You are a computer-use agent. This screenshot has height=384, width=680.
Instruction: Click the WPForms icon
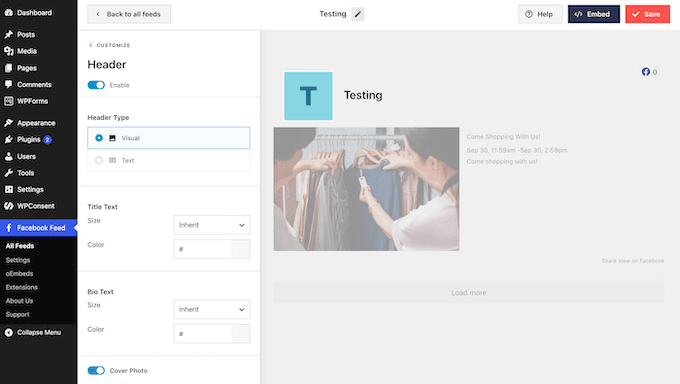tap(9, 101)
